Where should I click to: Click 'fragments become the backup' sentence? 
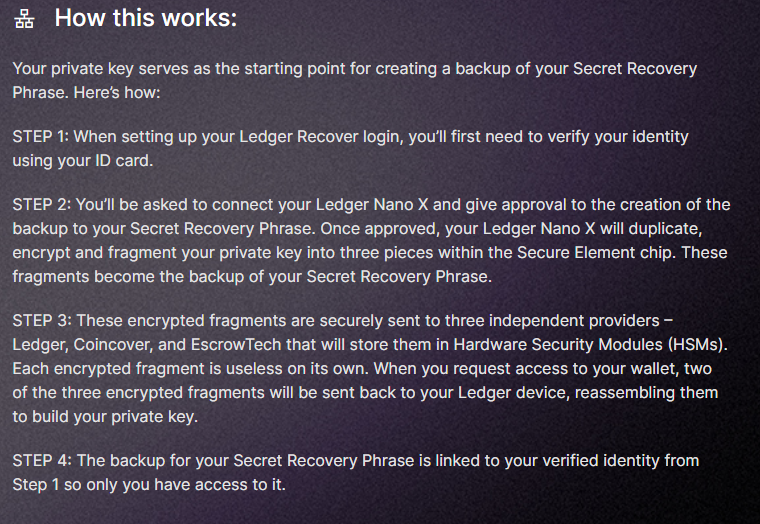tap(252, 277)
